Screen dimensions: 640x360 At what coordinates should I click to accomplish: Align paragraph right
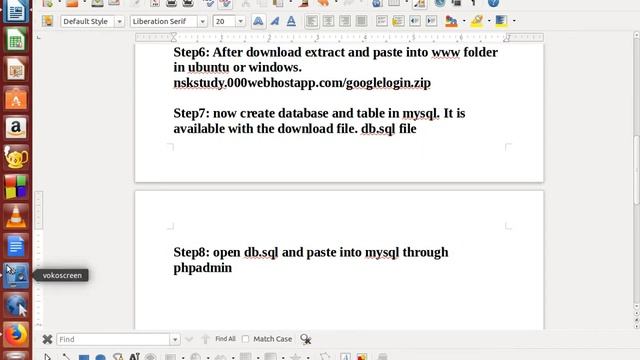[x=345, y=21]
